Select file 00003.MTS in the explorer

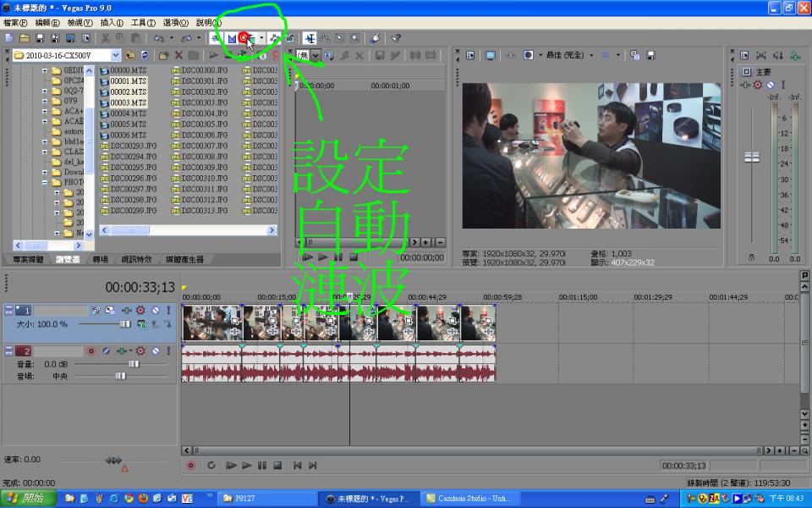pyautogui.click(x=129, y=102)
